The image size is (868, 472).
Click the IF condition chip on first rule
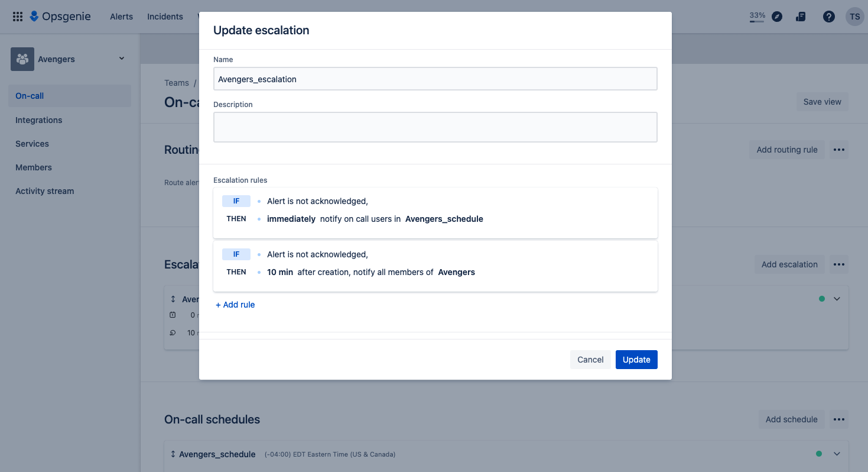(236, 201)
